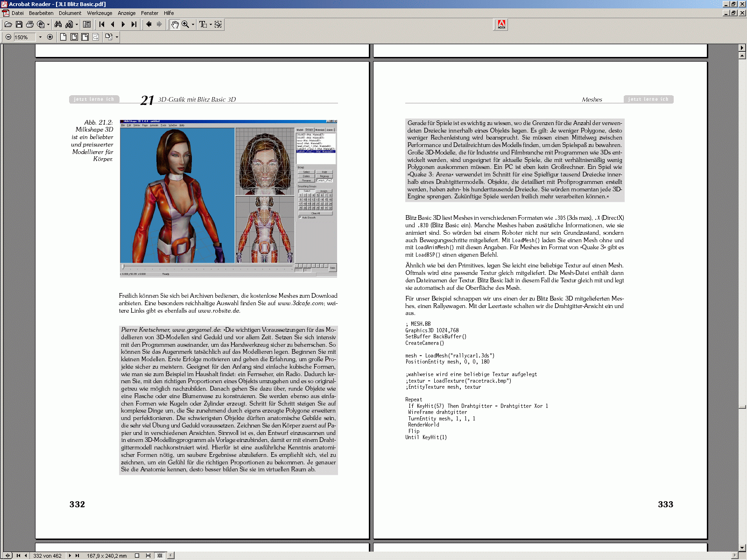Toggle navigation pane from status bar

tap(7, 556)
